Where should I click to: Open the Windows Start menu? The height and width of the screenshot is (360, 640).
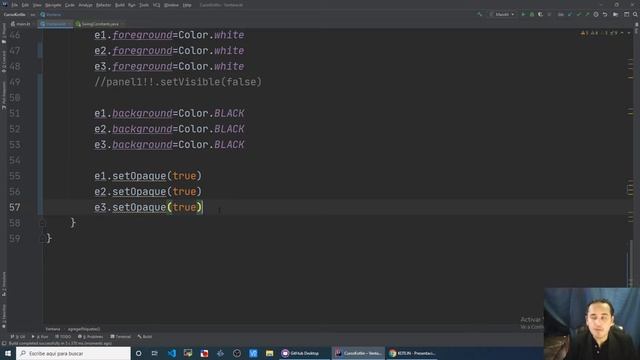click(x=8, y=353)
